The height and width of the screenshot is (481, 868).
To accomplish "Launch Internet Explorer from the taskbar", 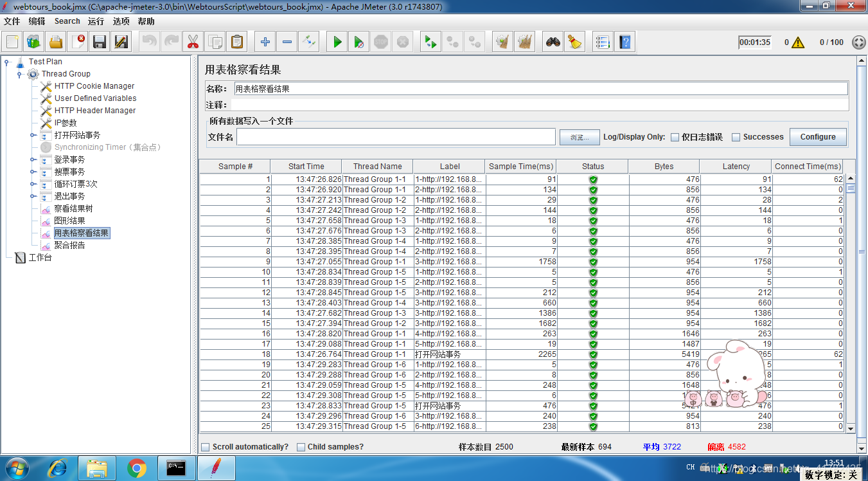I will pos(57,468).
